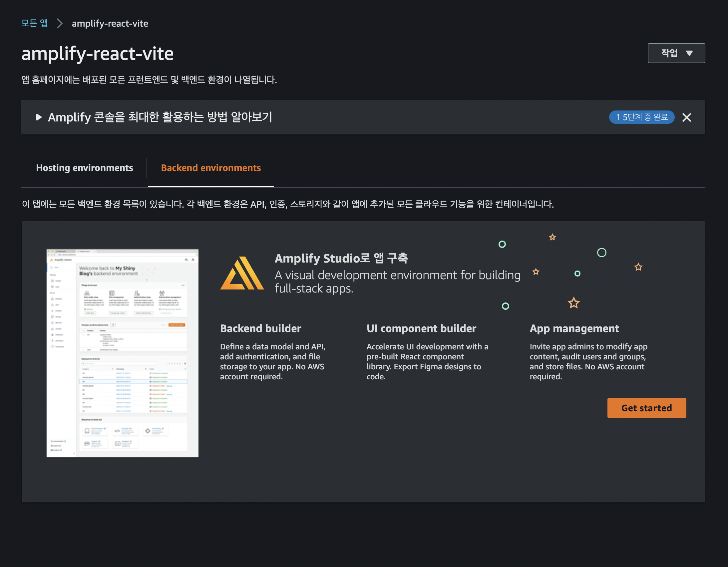This screenshot has width=728, height=567.
Task: Click the UI component builder heading
Action: 421,328
